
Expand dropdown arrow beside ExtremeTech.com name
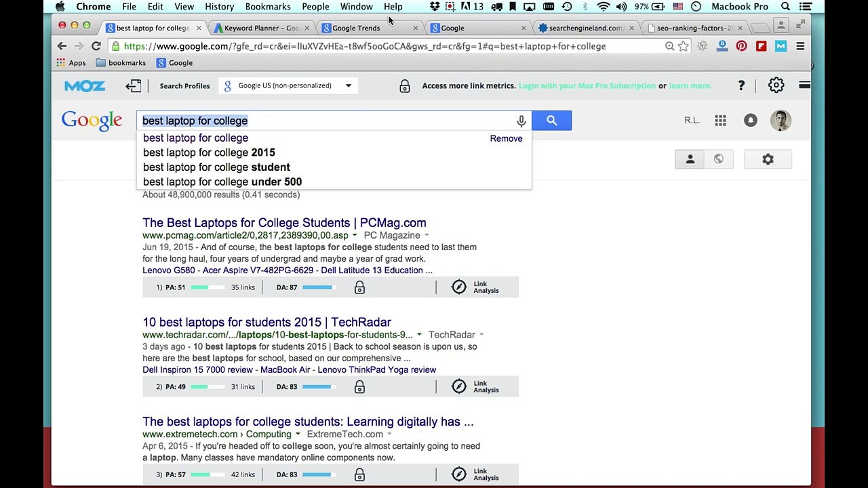389,434
